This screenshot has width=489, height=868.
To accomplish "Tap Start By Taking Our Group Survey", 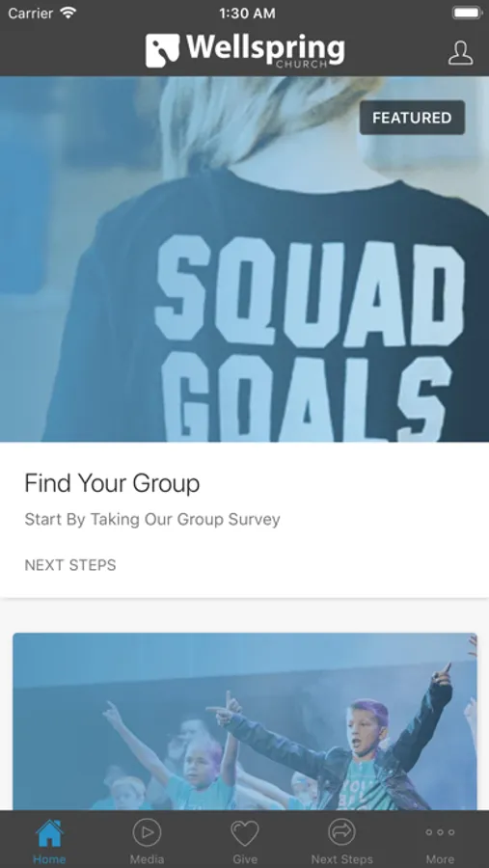I will pos(152,519).
